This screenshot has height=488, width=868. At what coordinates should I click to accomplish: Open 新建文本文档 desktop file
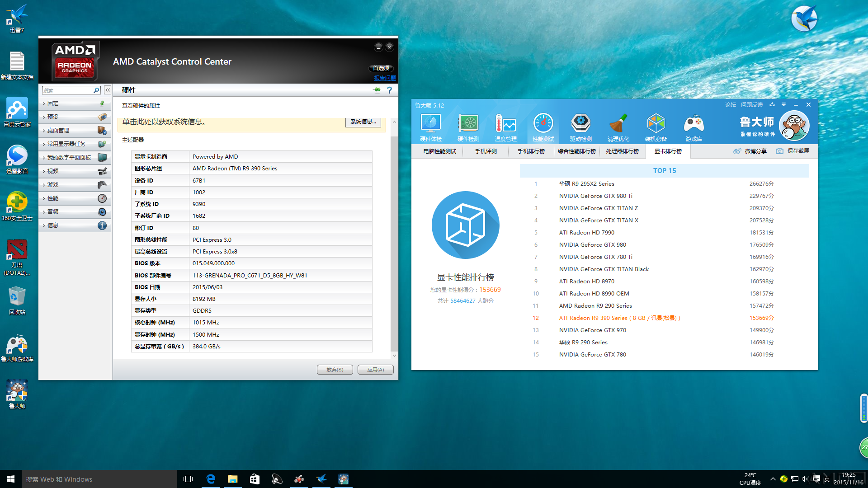point(17,66)
